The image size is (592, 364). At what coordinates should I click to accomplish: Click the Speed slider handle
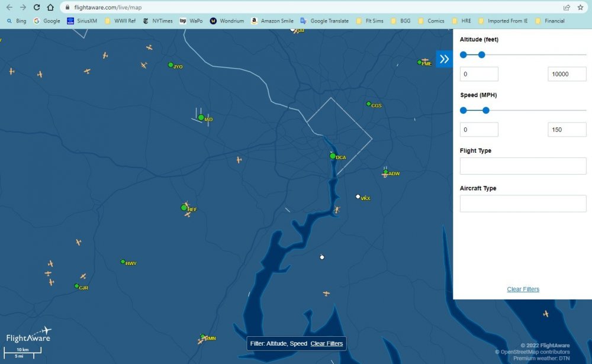tap(485, 110)
